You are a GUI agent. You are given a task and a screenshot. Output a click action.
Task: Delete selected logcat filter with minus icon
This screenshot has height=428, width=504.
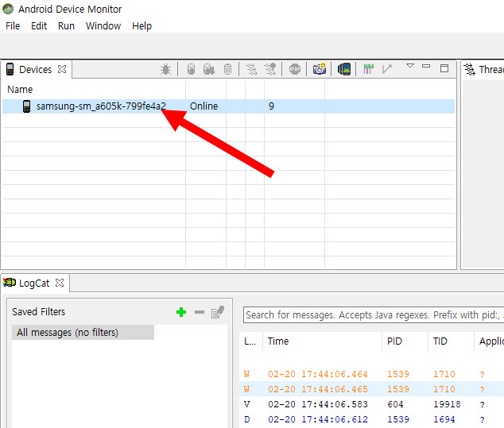point(200,312)
